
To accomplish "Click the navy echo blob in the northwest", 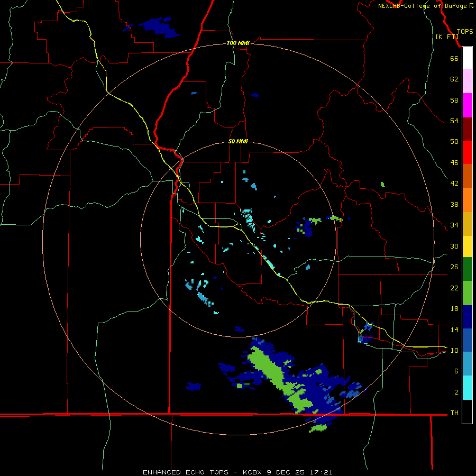I will coord(159,27).
